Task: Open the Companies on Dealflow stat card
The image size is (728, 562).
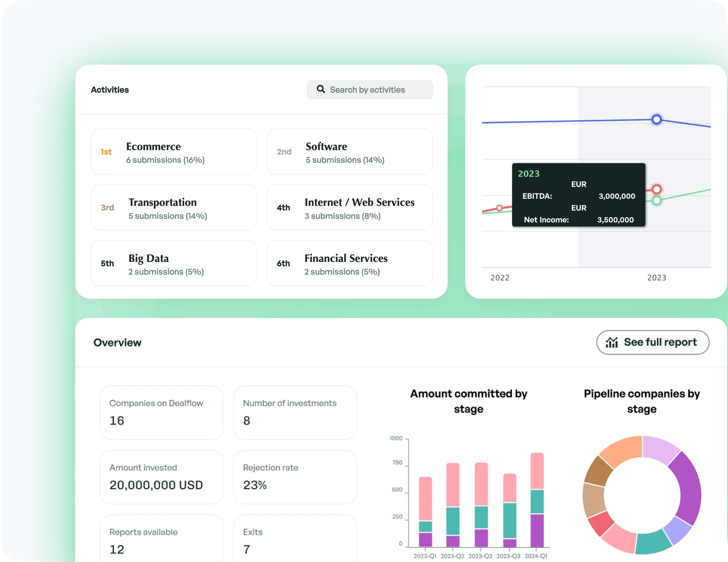Action: click(161, 413)
